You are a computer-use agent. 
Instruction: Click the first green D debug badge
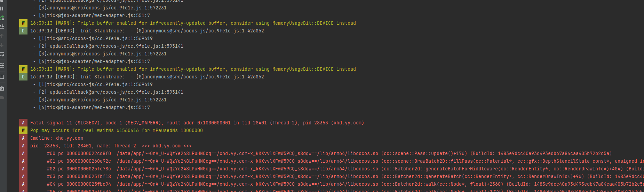coord(23,31)
